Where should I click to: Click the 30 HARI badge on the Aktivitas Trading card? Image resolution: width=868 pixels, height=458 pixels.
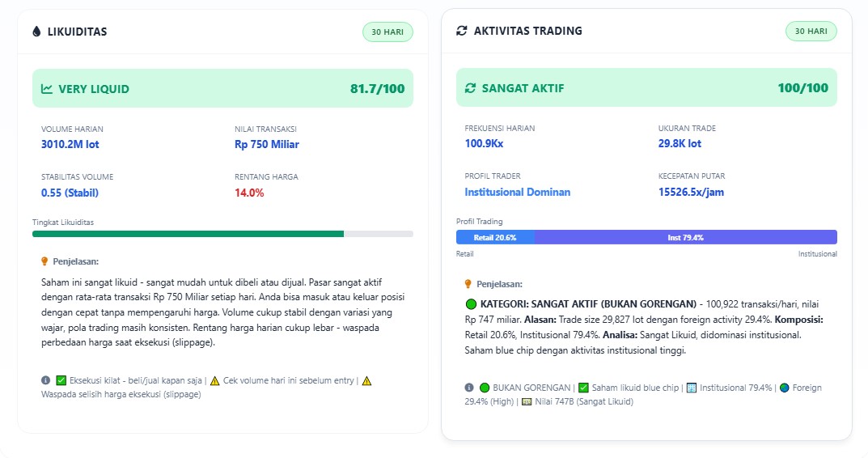[811, 31]
